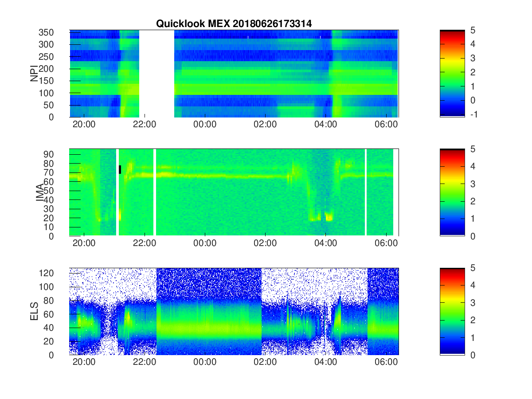Click the black marker in IMA plot
Screen dimensions: 532x399
pyautogui.click(x=120, y=169)
